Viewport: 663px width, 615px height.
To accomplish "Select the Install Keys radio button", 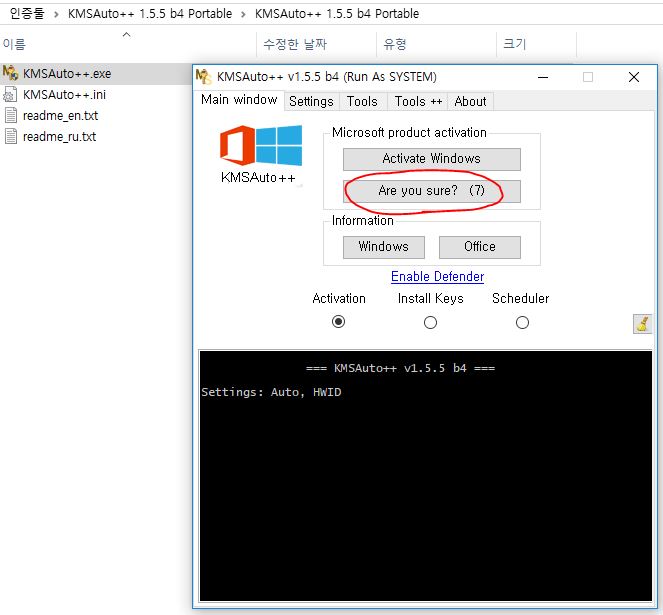I will [x=430, y=322].
